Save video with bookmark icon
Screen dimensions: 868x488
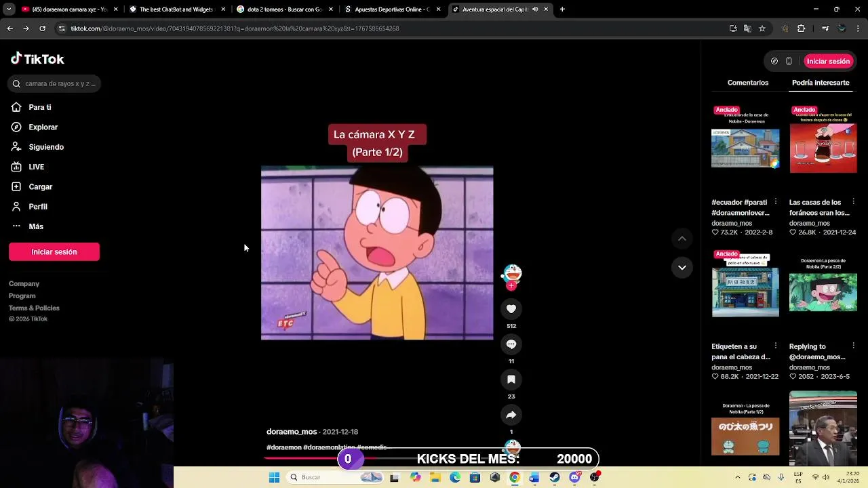pos(511,380)
